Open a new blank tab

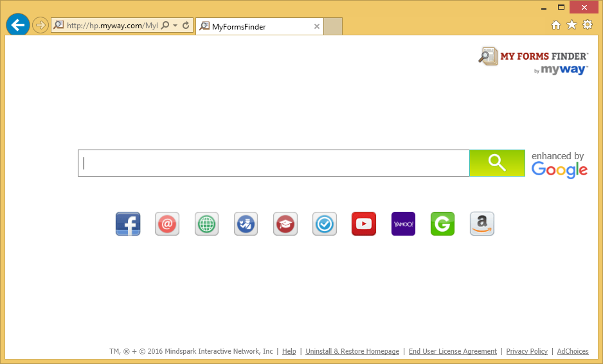pyautogui.click(x=332, y=26)
